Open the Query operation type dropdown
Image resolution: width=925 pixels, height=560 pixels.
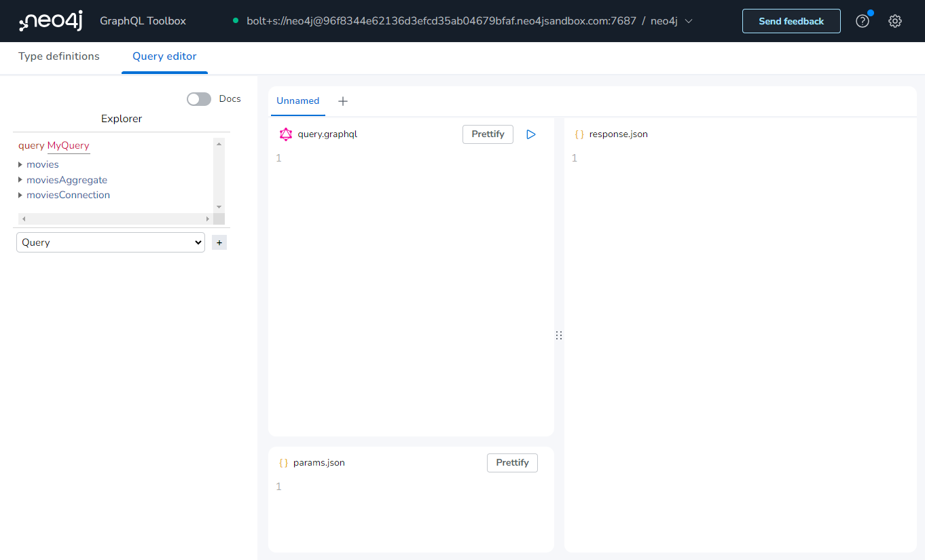coord(110,242)
